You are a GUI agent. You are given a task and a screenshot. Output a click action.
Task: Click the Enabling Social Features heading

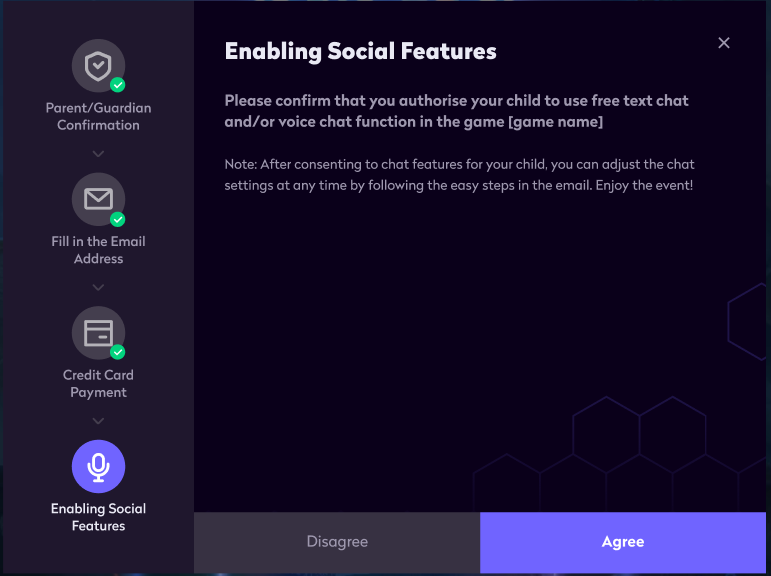click(360, 52)
